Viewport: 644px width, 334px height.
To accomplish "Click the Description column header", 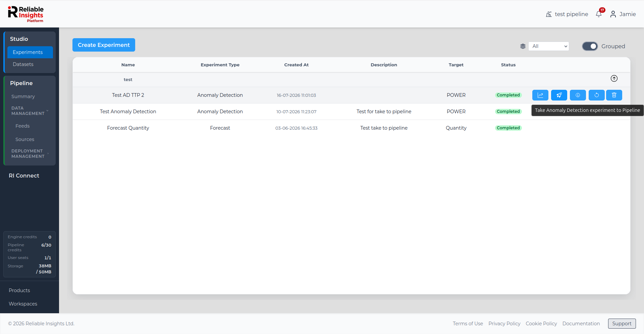I will point(384,65).
